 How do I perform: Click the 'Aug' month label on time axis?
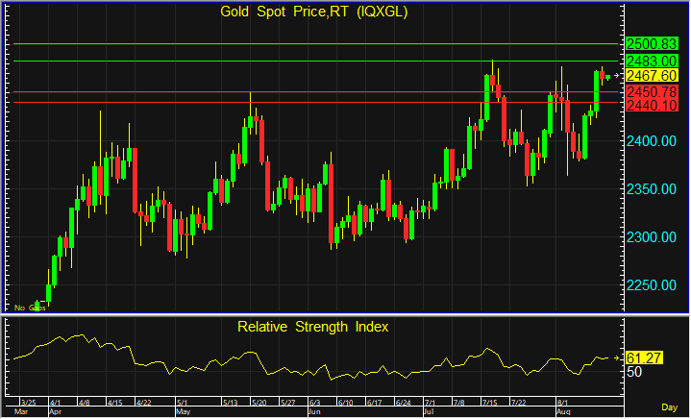click(x=563, y=411)
